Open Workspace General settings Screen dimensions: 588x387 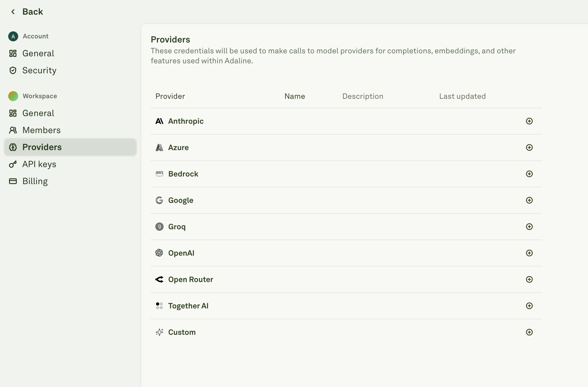70,113
